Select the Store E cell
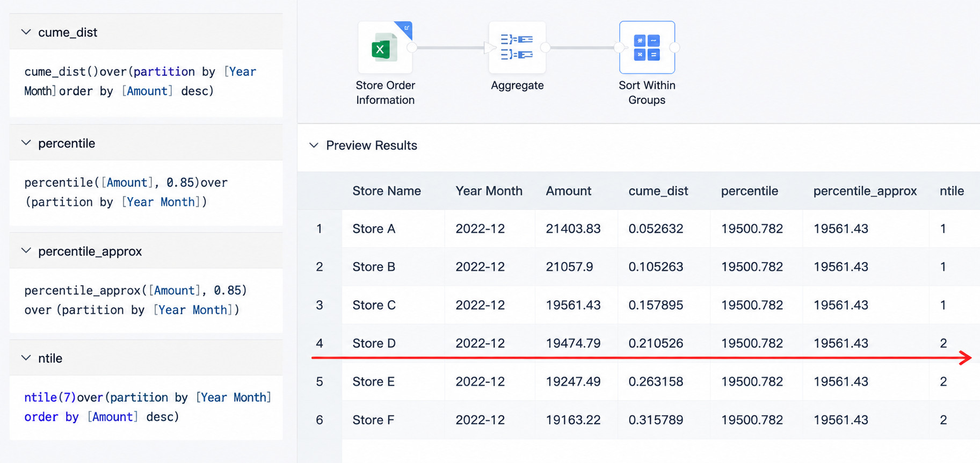The height and width of the screenshot is (463, 980). pos(373,381)
